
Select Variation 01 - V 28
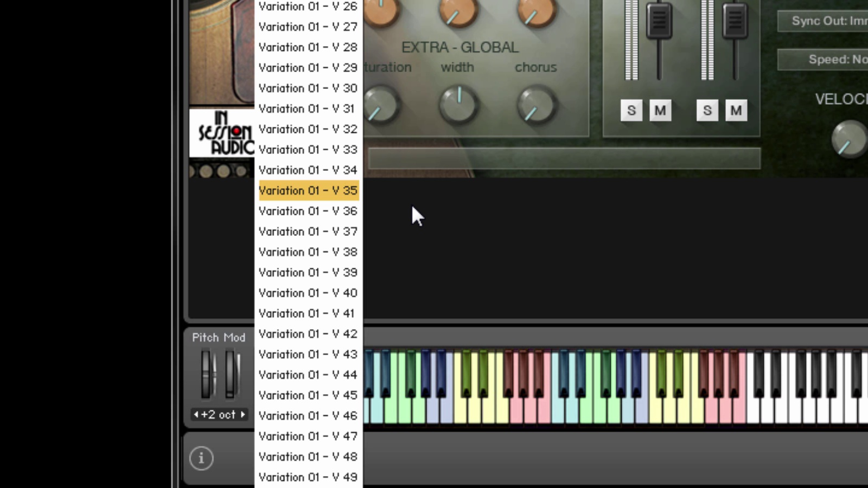pyautogui.click(x=308, y=47)
